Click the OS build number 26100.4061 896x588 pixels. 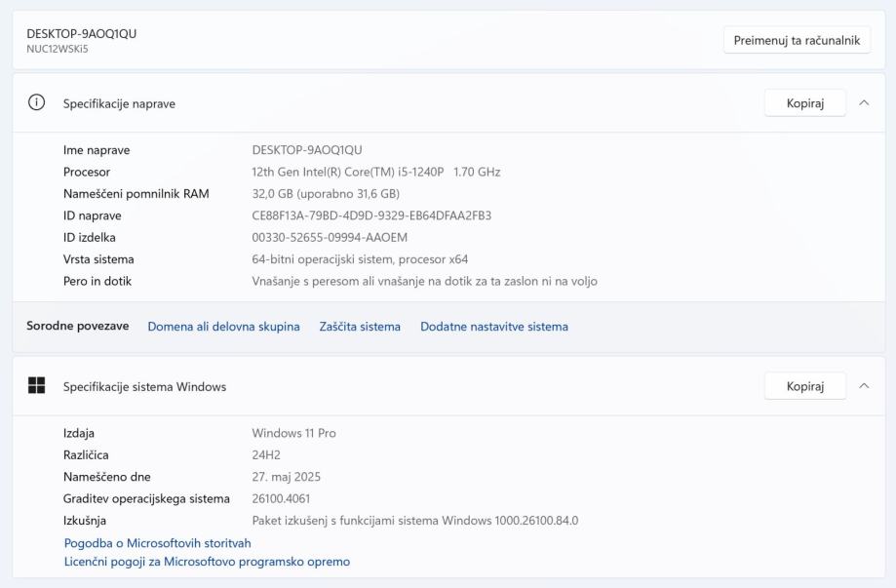click(x=281, y=498)
